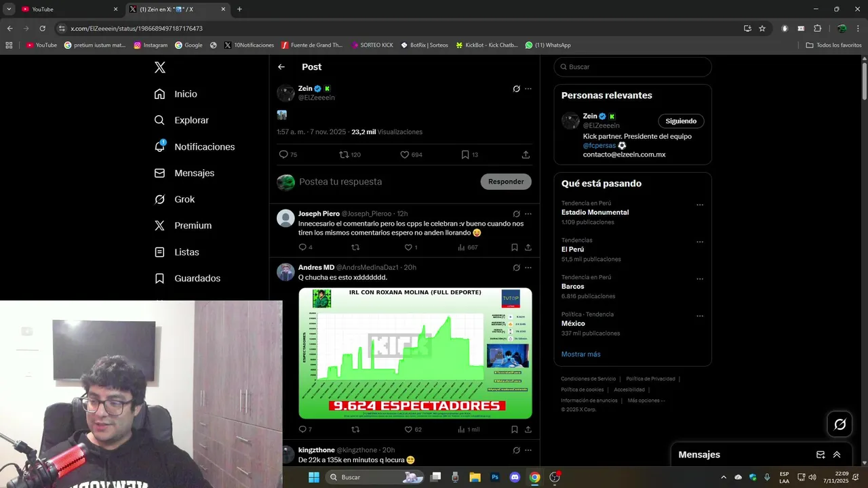Open volume control in system tray
Image resolution: width=868 pixels, height=488 pixels.
coord(812,477)
